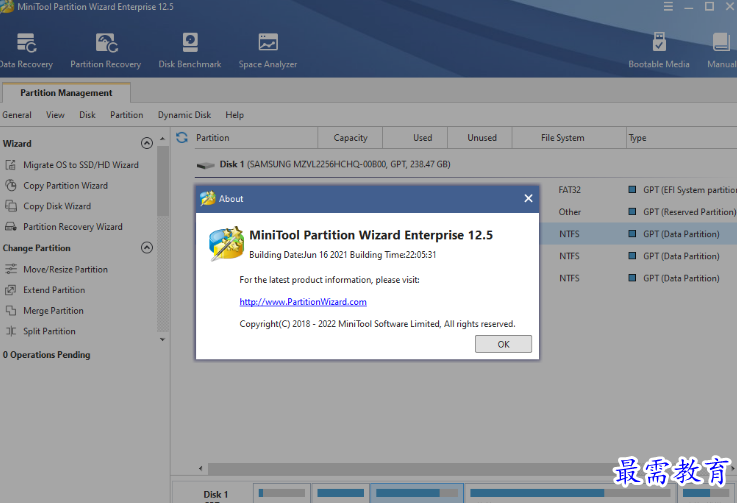Sort by the Capacity column header

pos(350,138)
